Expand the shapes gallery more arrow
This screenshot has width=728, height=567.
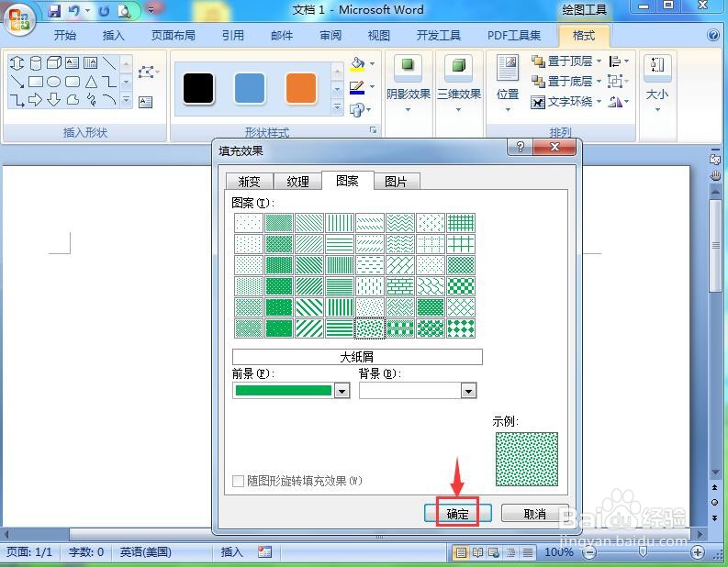(126, 100)
